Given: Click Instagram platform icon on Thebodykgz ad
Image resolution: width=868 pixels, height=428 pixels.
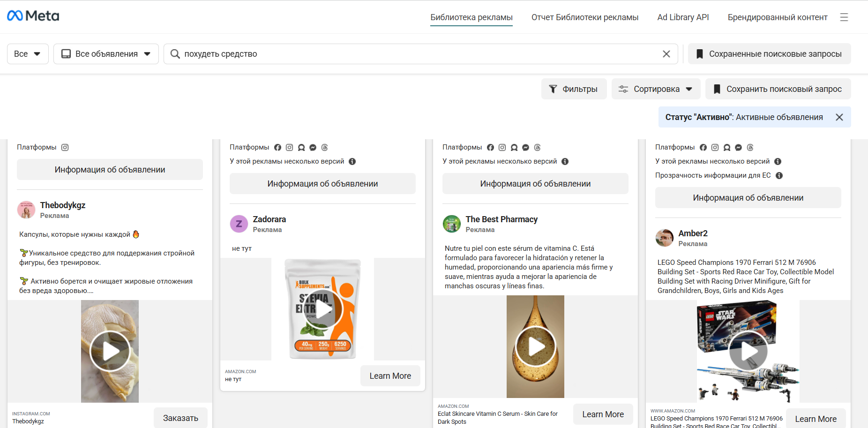Looking at the screenshot, I should (x=65, y=147).
